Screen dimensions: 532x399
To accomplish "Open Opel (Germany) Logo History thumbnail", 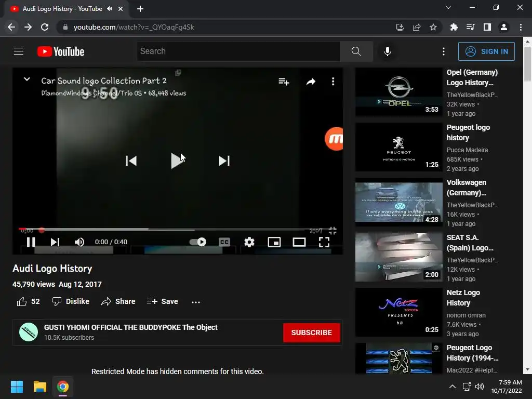I will pyautogui.click(x=398, y=92).
